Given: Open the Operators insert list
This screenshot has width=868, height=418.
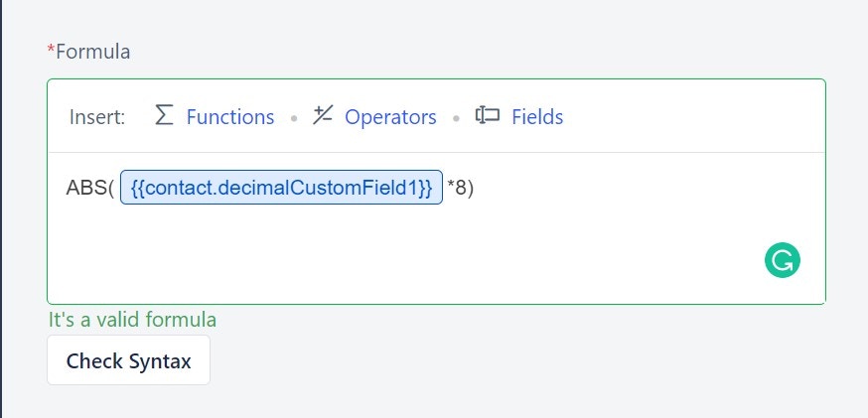Looking at the screenshot, I should [390, 117].
